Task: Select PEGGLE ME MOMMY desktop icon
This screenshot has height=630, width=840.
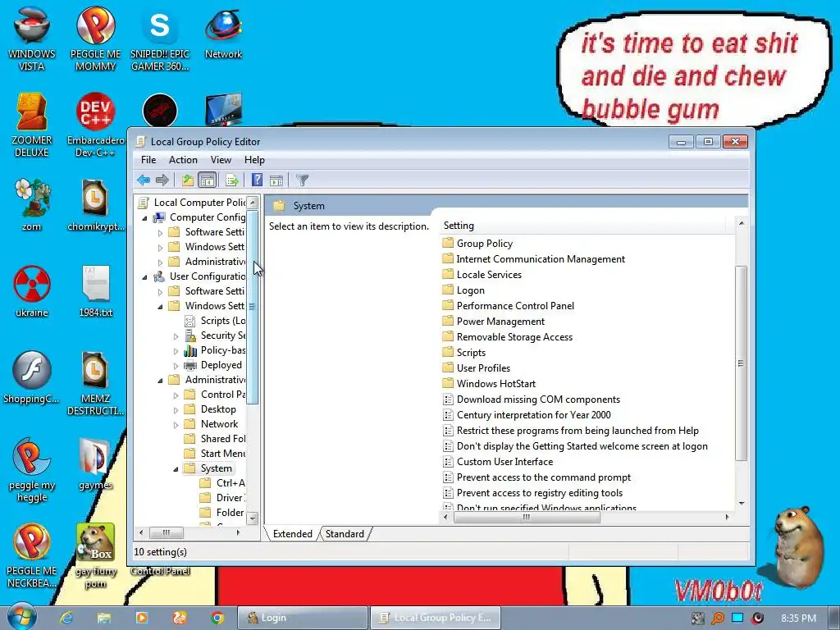Action: (x=95, y=39)
